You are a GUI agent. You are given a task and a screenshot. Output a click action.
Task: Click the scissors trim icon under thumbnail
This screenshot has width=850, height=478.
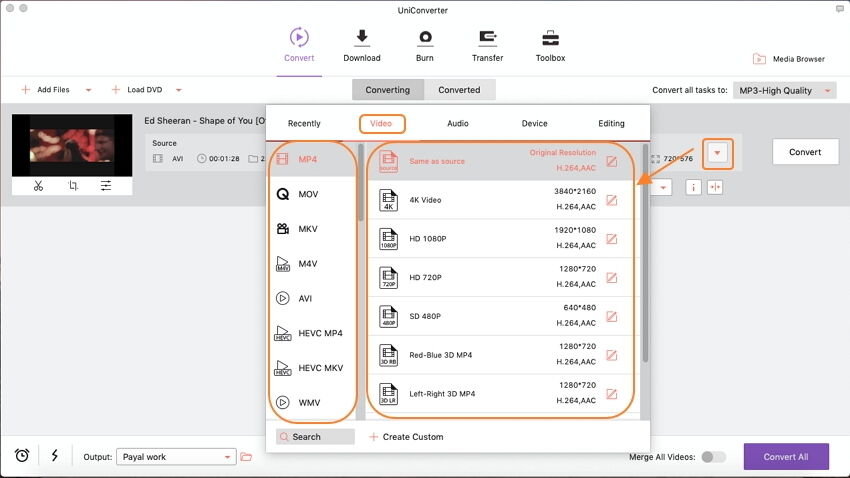[38, 186]
